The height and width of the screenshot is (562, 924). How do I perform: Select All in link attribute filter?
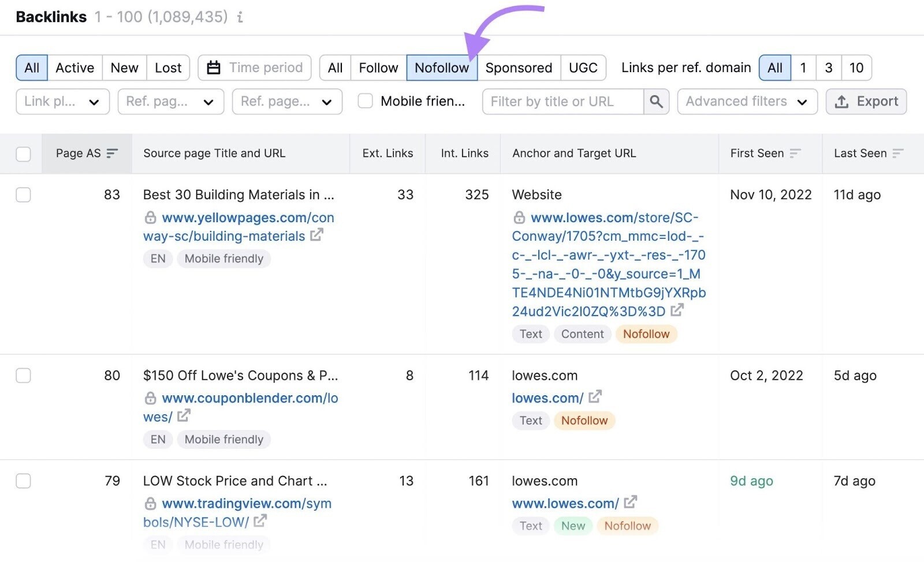coord(335,68)
